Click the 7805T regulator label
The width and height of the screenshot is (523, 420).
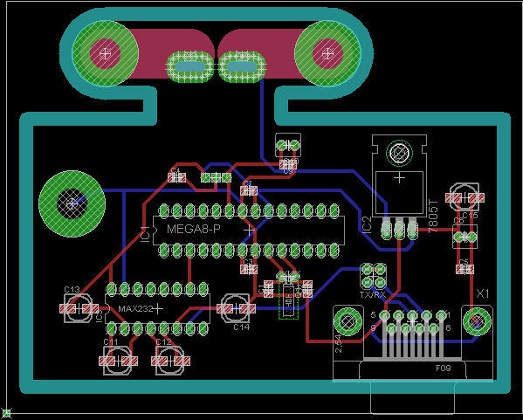pos(432,216)
